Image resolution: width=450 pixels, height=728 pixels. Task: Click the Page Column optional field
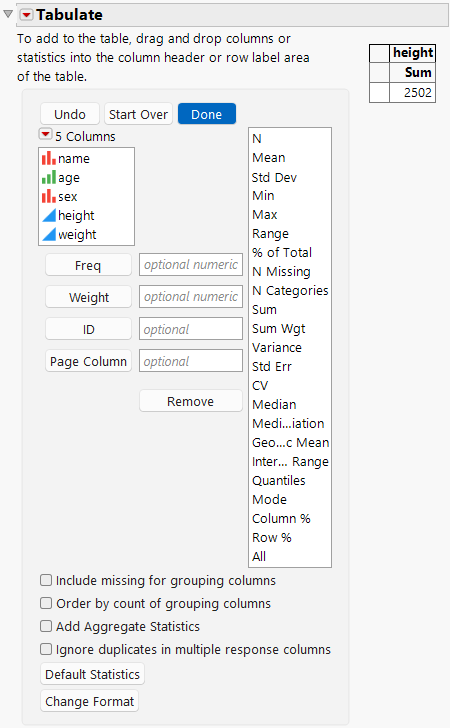coord(191,361)
